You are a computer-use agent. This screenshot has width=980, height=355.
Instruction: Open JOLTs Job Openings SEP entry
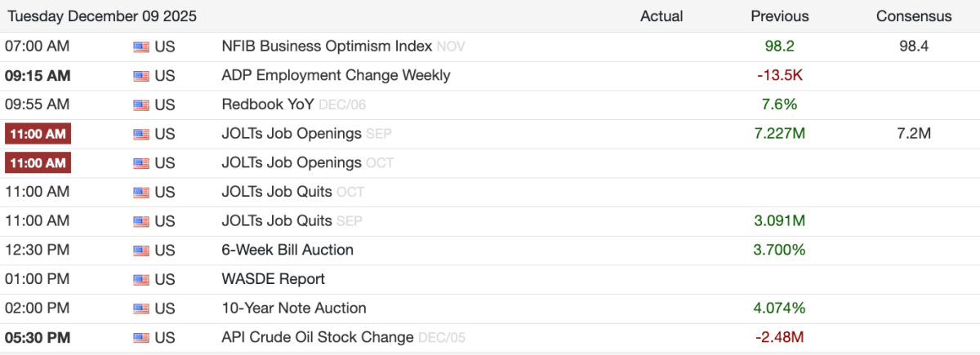[292, 134]
